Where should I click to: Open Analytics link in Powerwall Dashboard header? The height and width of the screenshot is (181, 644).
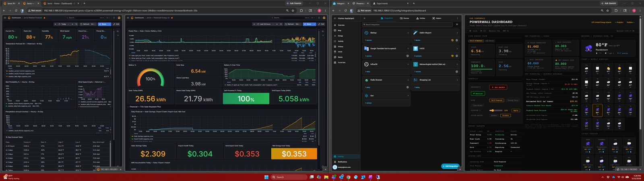pos(619,22)
